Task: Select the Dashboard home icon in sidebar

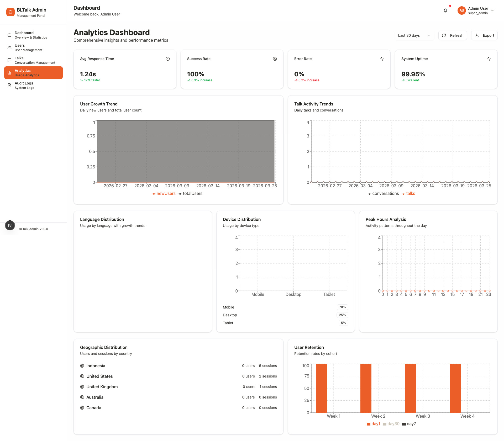Action: point(9,35)
